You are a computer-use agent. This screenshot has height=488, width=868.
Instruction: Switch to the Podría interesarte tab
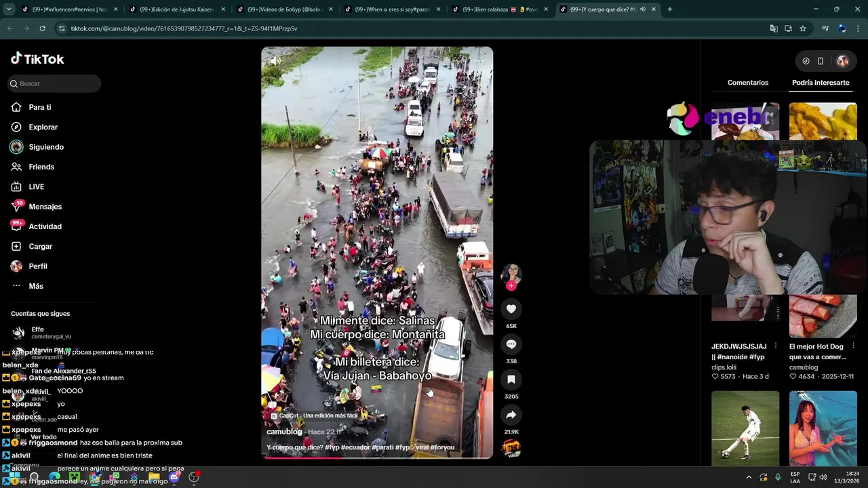[821, 83]
